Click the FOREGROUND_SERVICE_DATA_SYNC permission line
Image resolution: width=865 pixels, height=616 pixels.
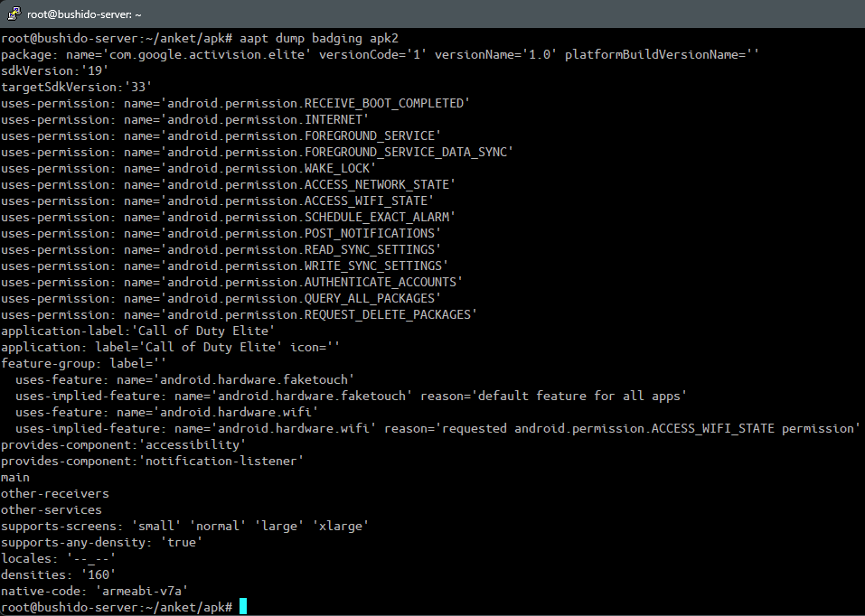(257, 153)
